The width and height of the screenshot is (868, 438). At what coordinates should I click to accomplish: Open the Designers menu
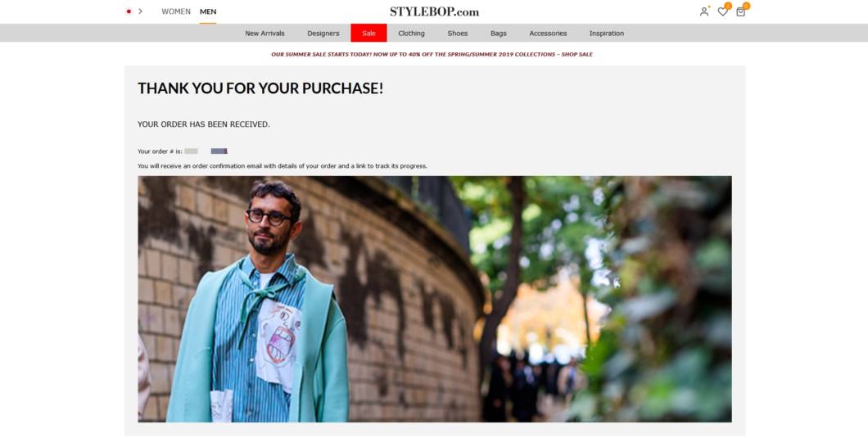click(323, 34)
